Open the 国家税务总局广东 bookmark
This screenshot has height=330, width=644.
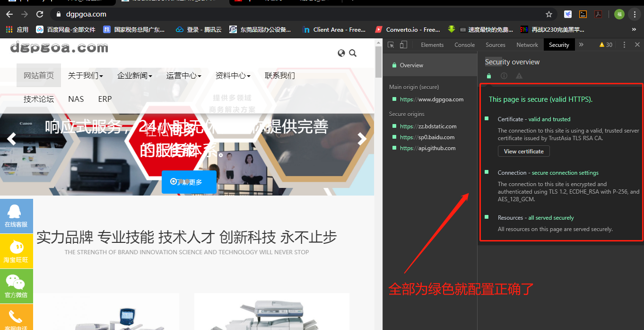coord(134,29)
